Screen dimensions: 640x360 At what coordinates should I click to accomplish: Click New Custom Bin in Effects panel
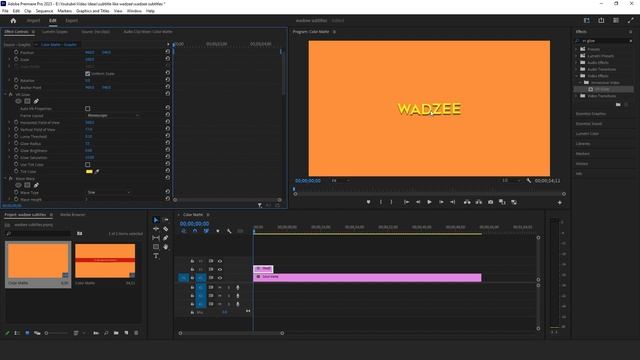coord(618,105)
